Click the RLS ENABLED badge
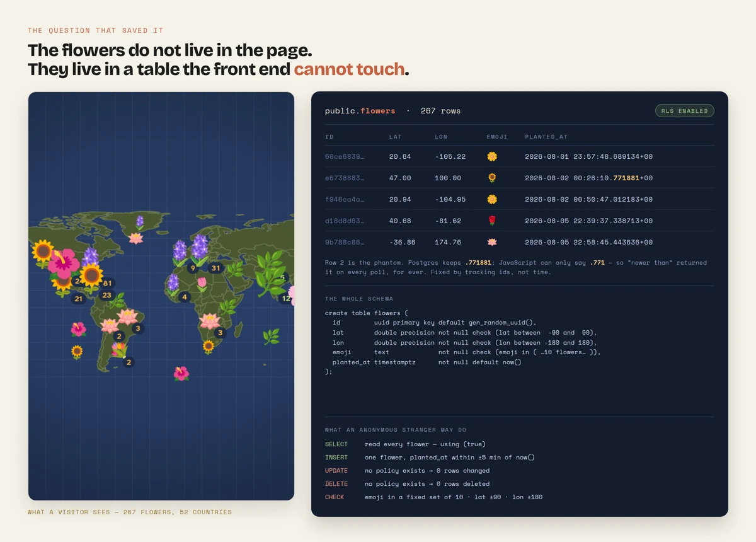This screenshot has width=756, height=542. (x=685, y=111)
